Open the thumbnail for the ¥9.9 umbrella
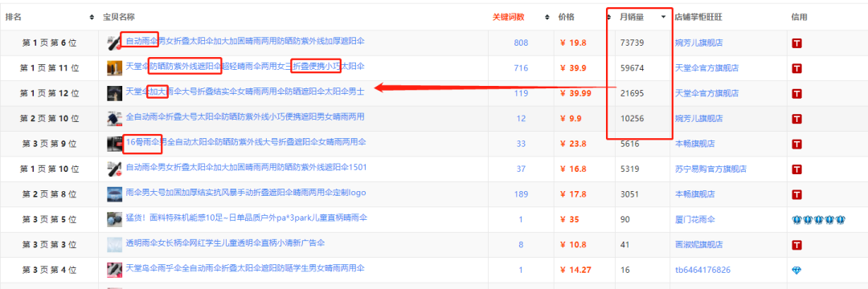The width and height of the screenshot is (868, 289). (115, 118)
